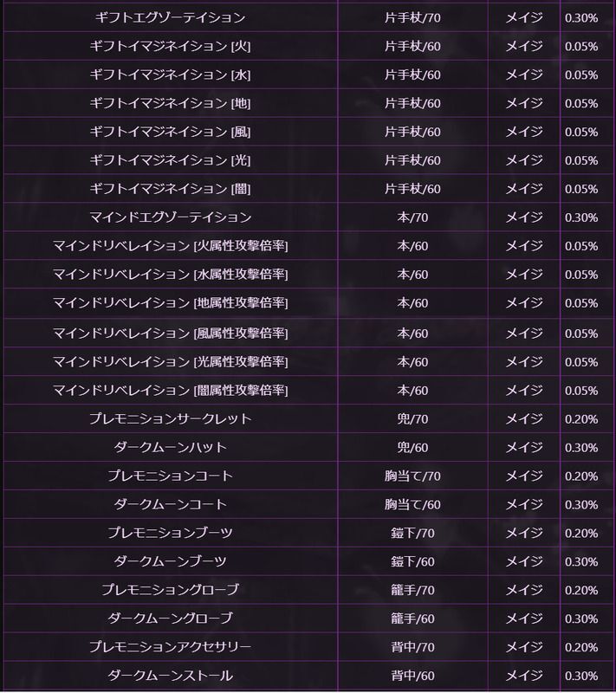Select マインドリベレイション [風属性攻撃倍率] row name

click(x=171, y=333)
